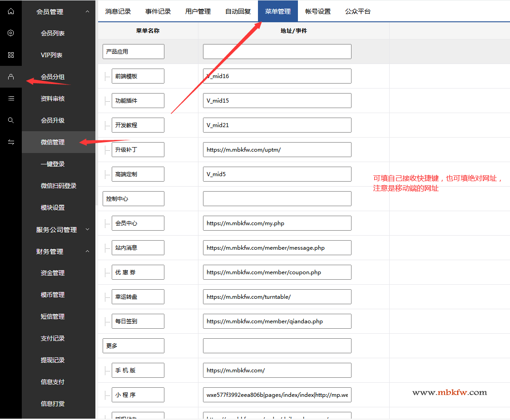The height and width of the screenshot is (420, 510).
Task: Open the settings gear icon in sidebar
Action: pos(11,33)
